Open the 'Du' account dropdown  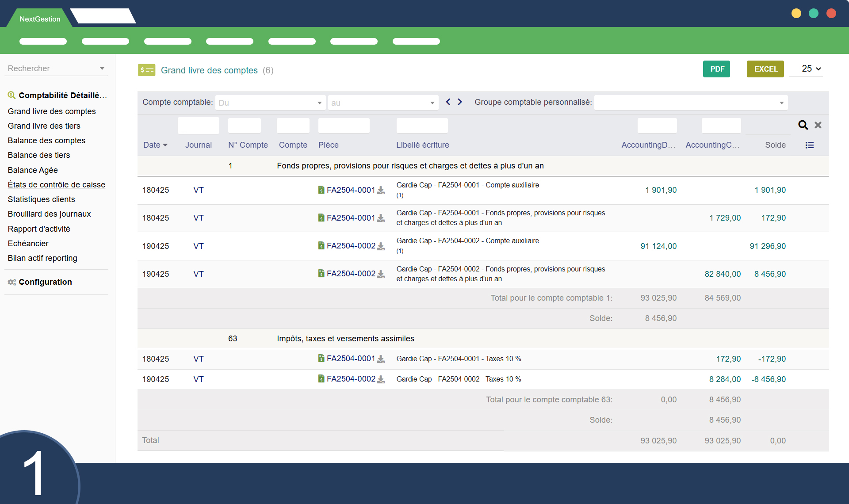coord(270,103)
